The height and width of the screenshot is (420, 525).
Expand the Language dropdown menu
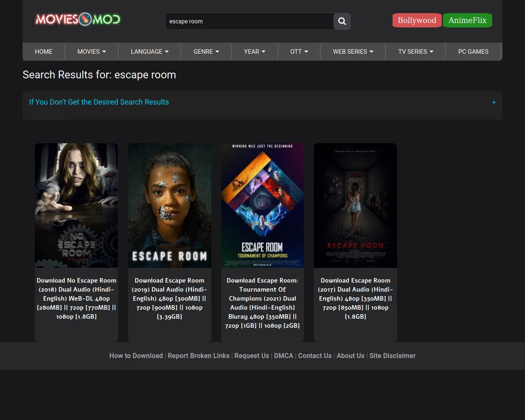149,52
